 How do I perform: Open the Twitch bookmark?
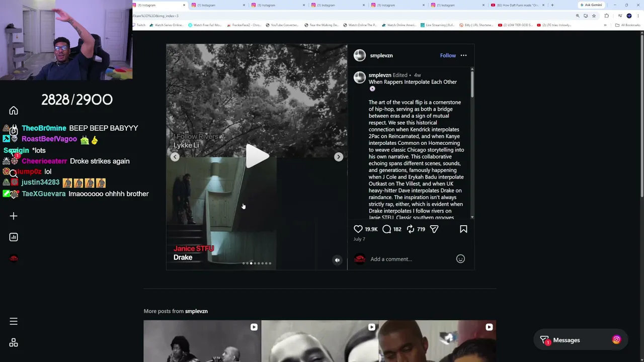[x=139, y=25]
